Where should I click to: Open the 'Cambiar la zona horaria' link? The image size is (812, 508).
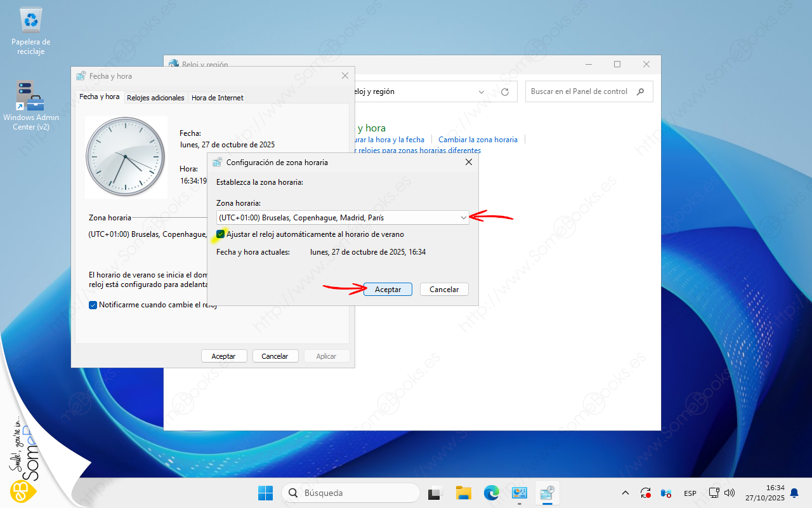[x=478, y=140]
